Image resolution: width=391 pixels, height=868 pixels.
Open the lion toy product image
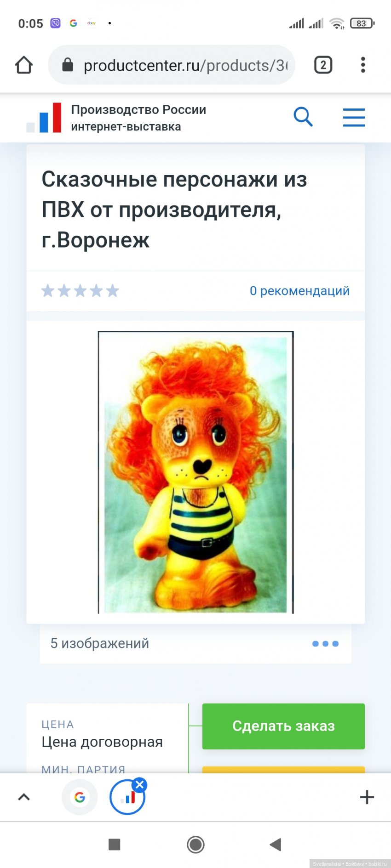point(195,472)
